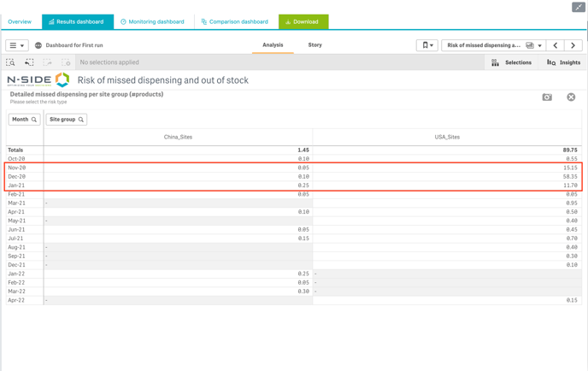The height and width of the screenshot is (371, 588).
Task: Click the N-SIDE logo
Action: pyautogui.click(x=38, y=79)
